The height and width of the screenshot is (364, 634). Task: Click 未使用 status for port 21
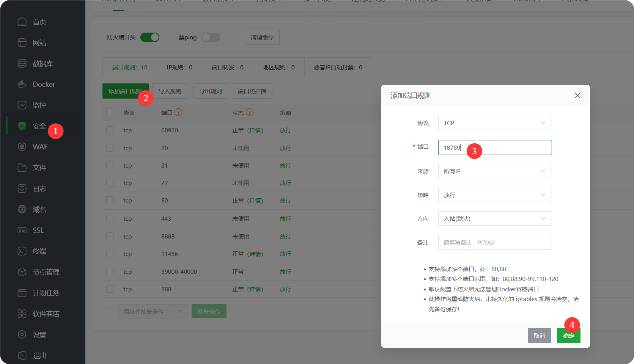tap(241, 165)
